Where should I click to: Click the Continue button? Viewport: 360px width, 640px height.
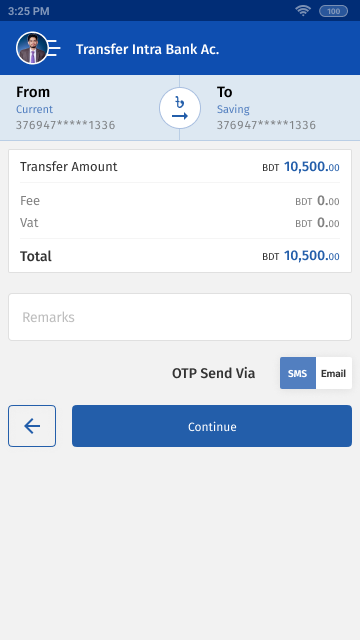coord(212,426)
